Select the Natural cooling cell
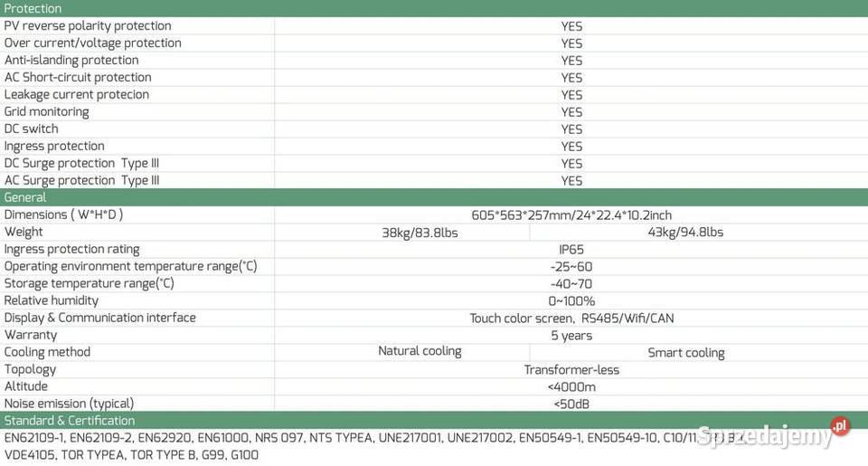Image resolution: width=868 pixels, height=466 pixels. tap(420, 352)
